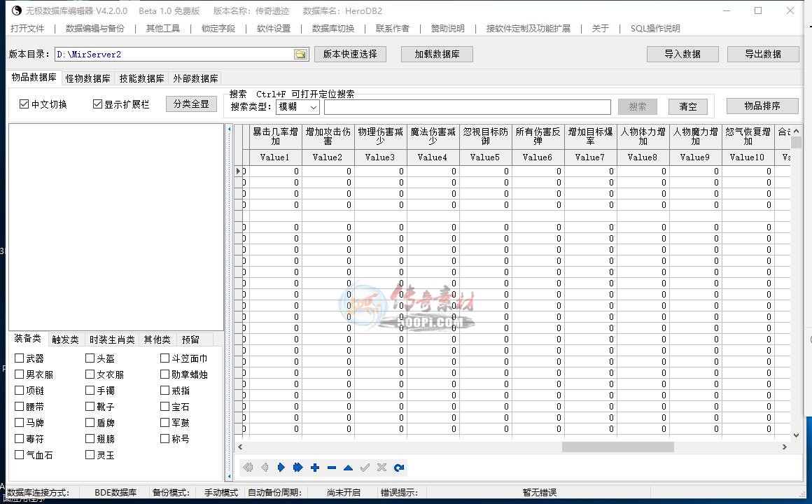Switch to 技能数据库 tab
Image resolution: width=812 pixels, height=504 pixels.
coord(141,78)
